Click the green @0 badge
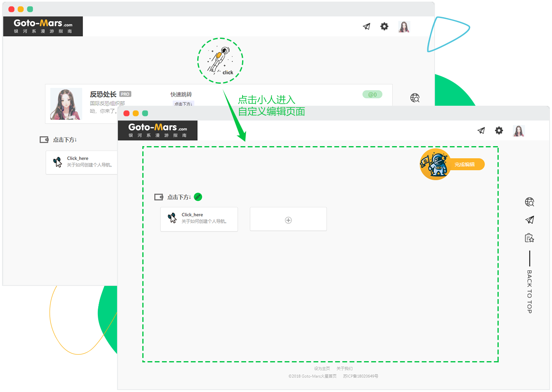552x392 pixels. pos(372,94)
